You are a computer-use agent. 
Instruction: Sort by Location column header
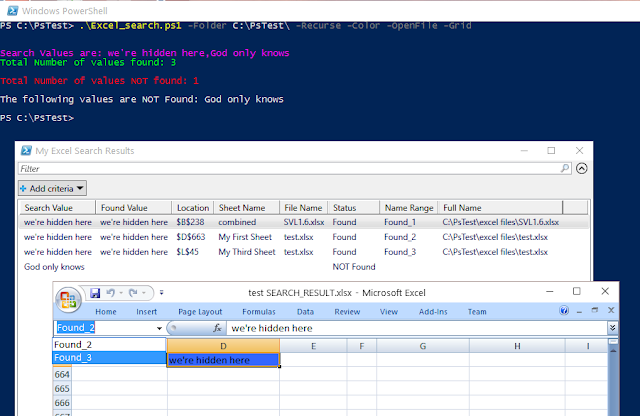tap(193, 208)
